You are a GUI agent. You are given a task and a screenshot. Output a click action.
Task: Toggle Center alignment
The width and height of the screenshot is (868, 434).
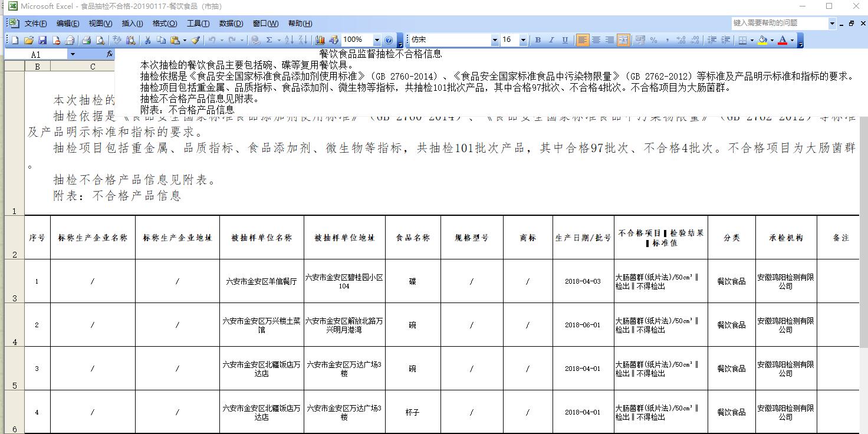[x=596, y=40]
